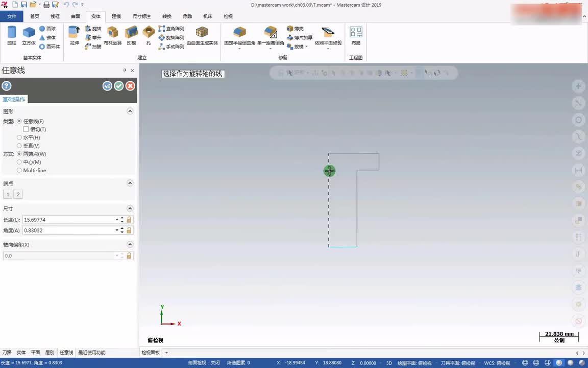Image resolution: width=588 pixels, height=368 pixels.
Task: Open 角度(A) value dropdown arrow
Action: pos(117,230)
